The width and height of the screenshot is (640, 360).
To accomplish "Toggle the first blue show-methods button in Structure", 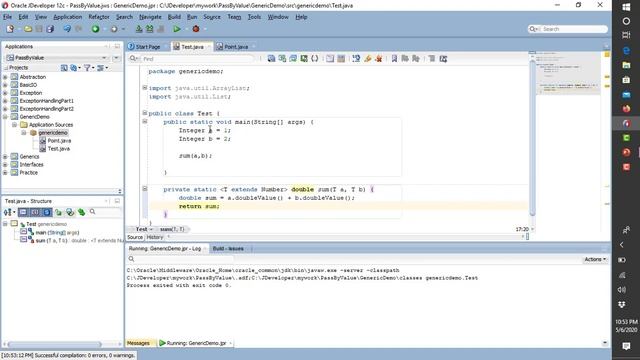I will [23, 212].
